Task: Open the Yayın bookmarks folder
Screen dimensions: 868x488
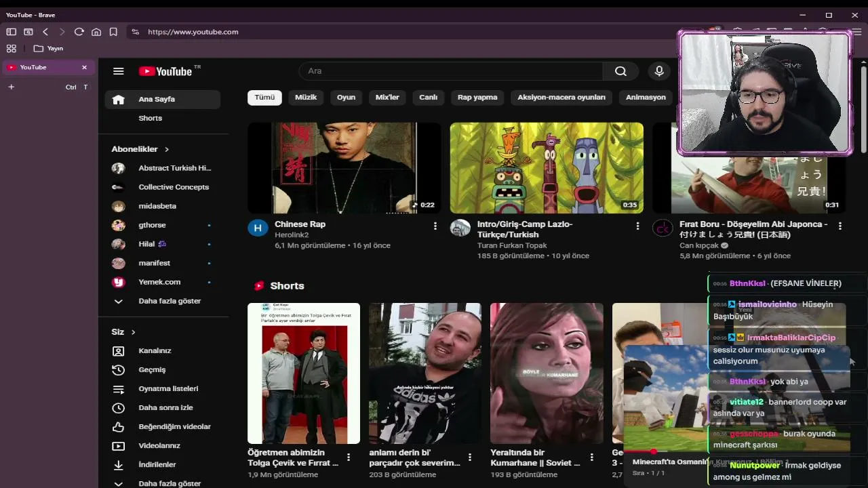Action: tap(48, 48)
